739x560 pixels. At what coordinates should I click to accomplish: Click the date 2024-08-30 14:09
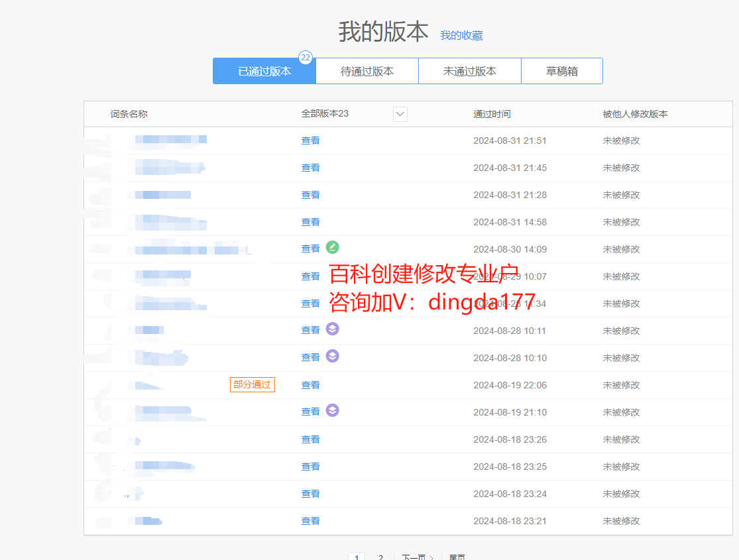[x=510, y=249]
